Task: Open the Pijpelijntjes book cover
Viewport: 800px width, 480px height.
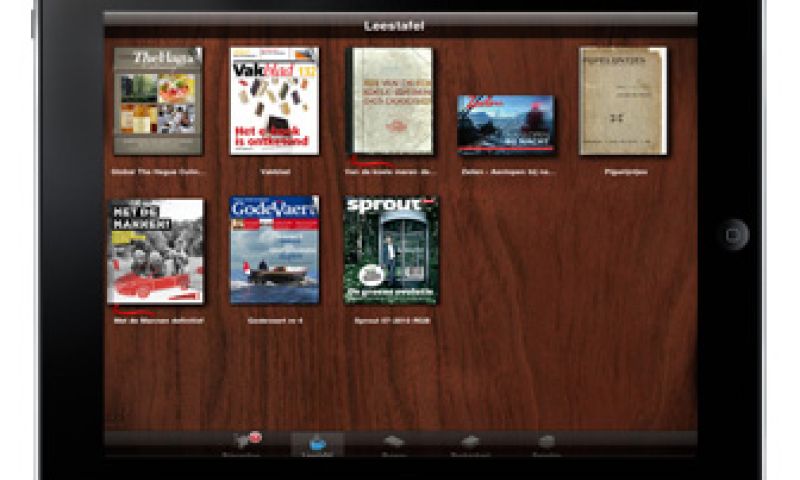Action: coord(622,101)
